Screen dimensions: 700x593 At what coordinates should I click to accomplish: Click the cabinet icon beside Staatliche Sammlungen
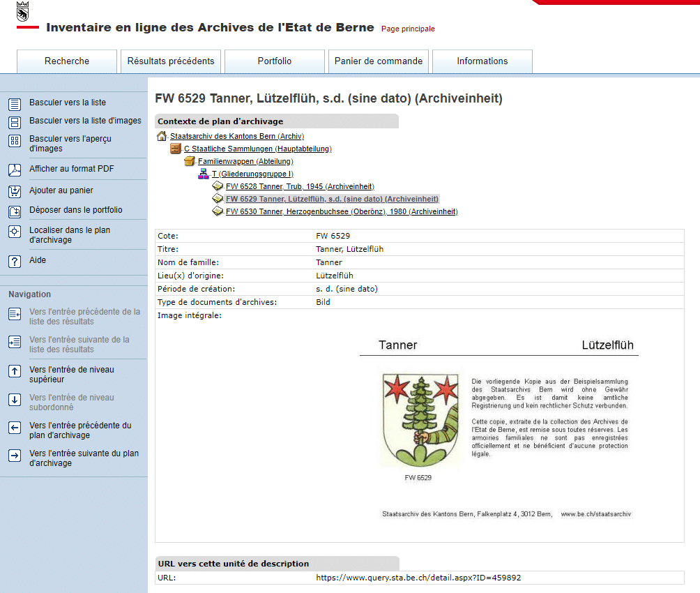coord(176,149)
